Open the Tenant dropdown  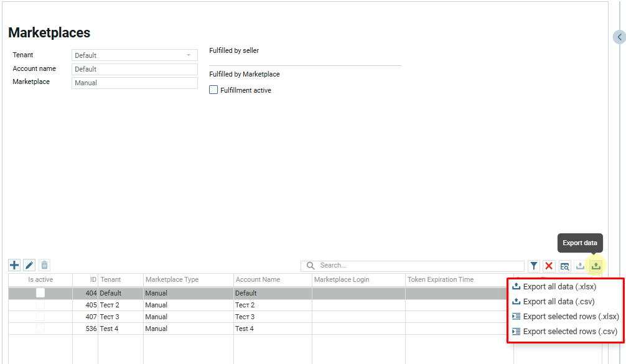pos(134,55)
